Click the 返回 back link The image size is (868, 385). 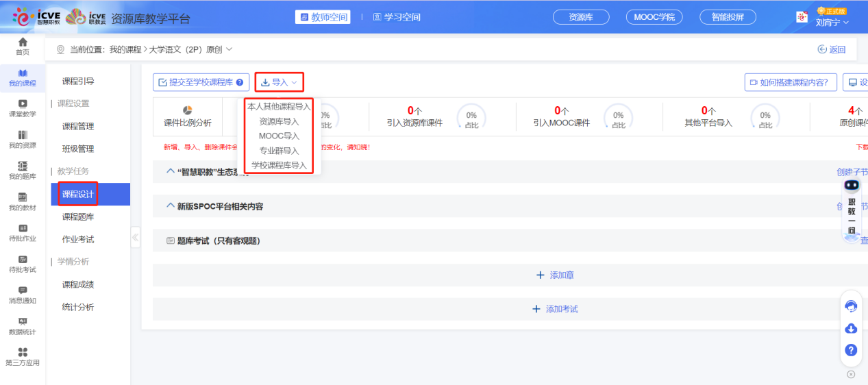point(832,49)
